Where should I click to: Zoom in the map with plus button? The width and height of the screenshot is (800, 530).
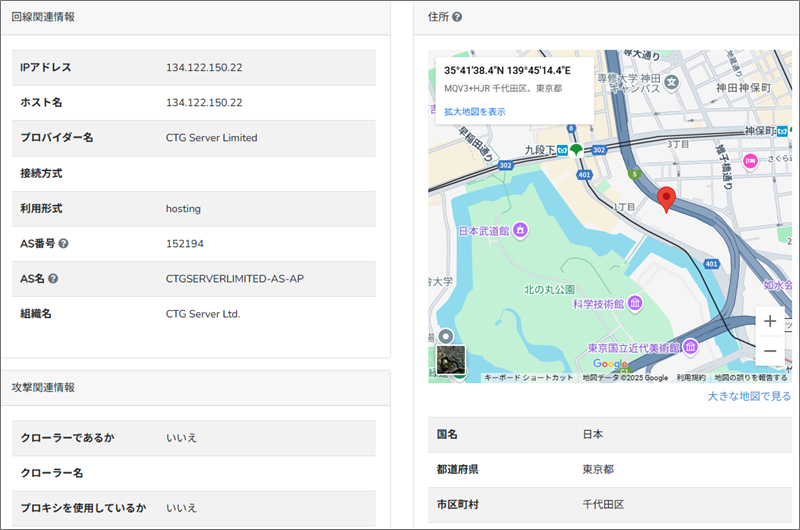[770, 321]
